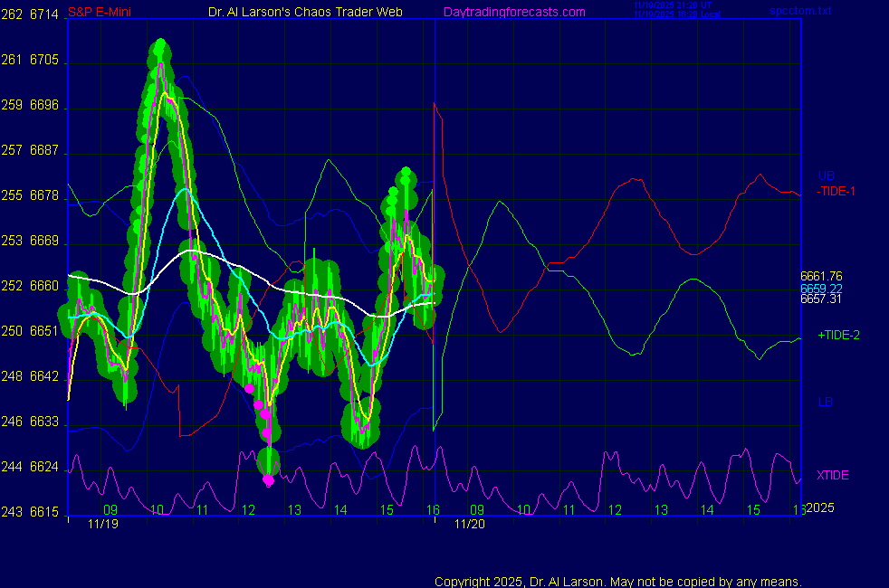Viewport: 889px width, 588px height.
Task: Click the 6705 price level on the left axis
Action: tap(44, 61)
